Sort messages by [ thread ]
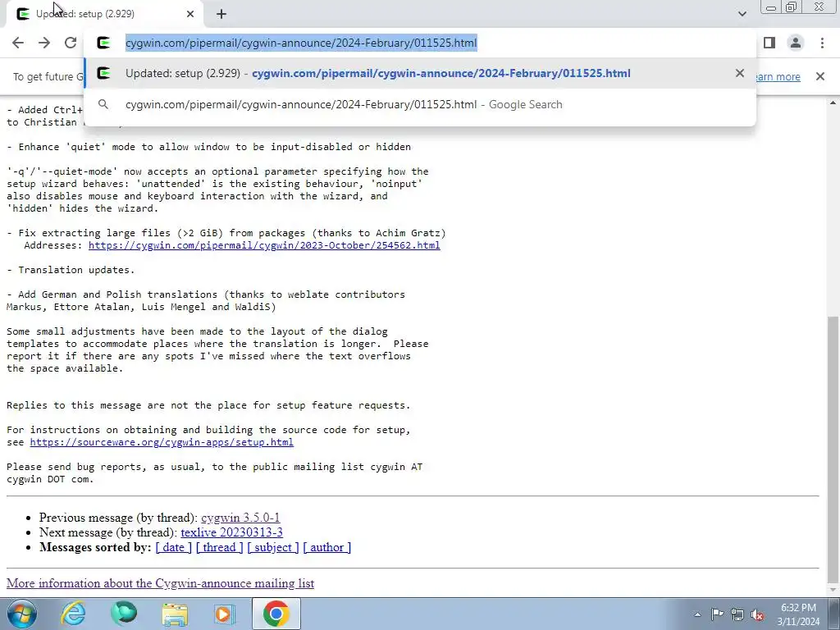 219,547
